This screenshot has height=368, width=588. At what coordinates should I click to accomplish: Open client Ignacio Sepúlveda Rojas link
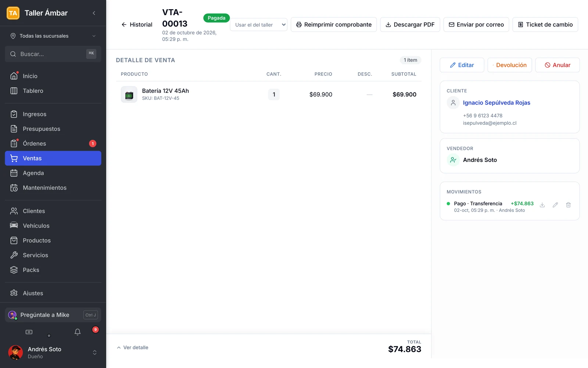496,103
